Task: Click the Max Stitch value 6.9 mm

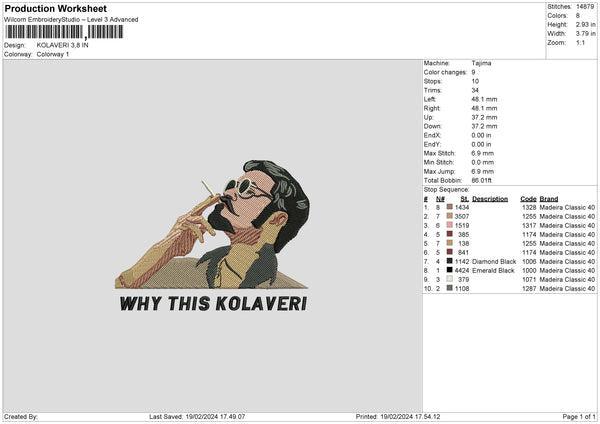Action: point(483,153)
